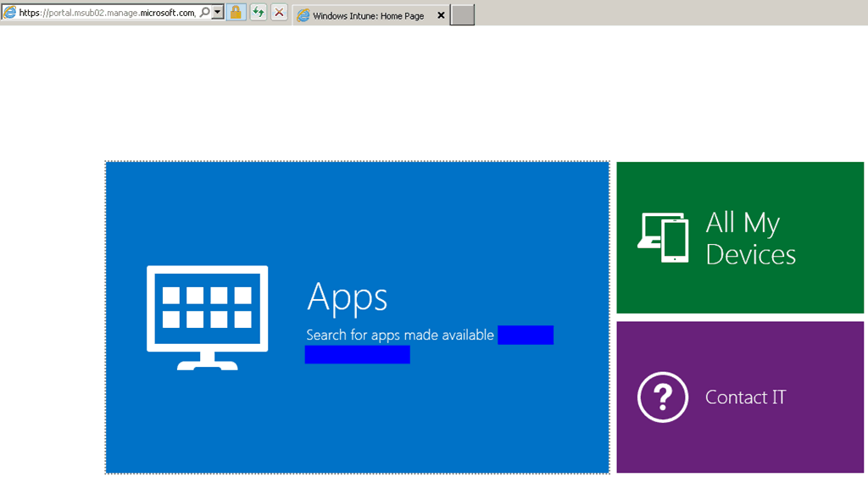868x477 pixels.
Task: Click the refresh page icon
Action: 258,12
